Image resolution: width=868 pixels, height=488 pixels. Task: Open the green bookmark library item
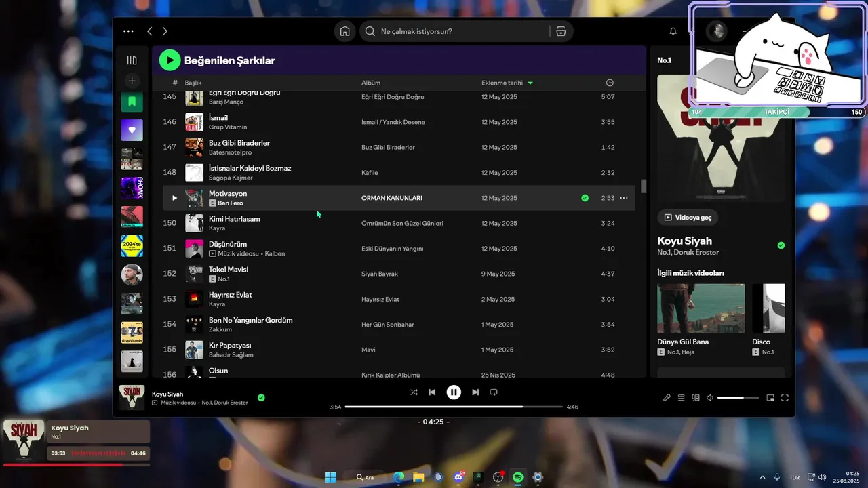132,102
